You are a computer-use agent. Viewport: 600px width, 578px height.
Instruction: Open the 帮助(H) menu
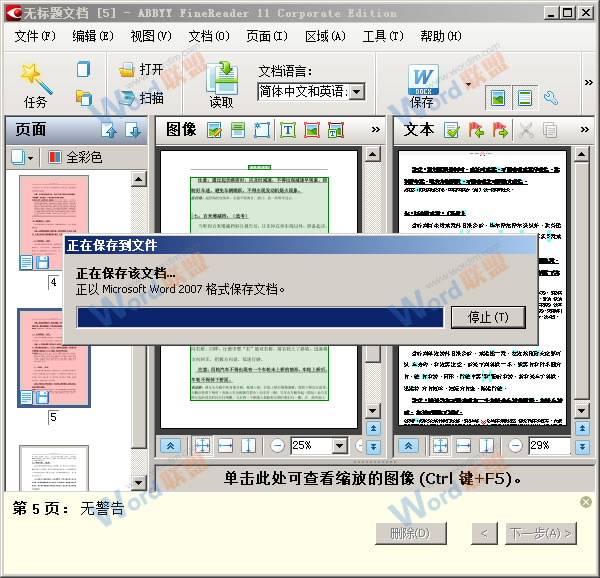tap(441, 36)
